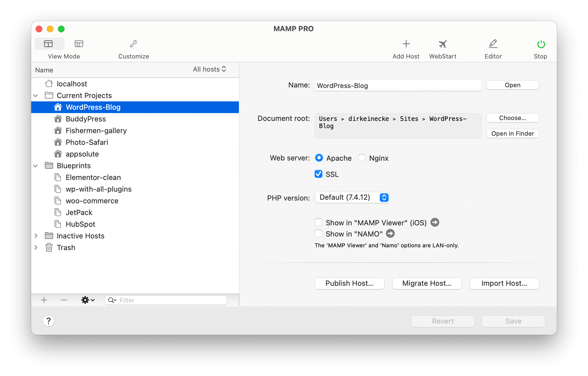Image resolution: width=588 pixels, height=376 pixels.
Task: Open the PHP version dropdown
Action: tap(352, 197)
